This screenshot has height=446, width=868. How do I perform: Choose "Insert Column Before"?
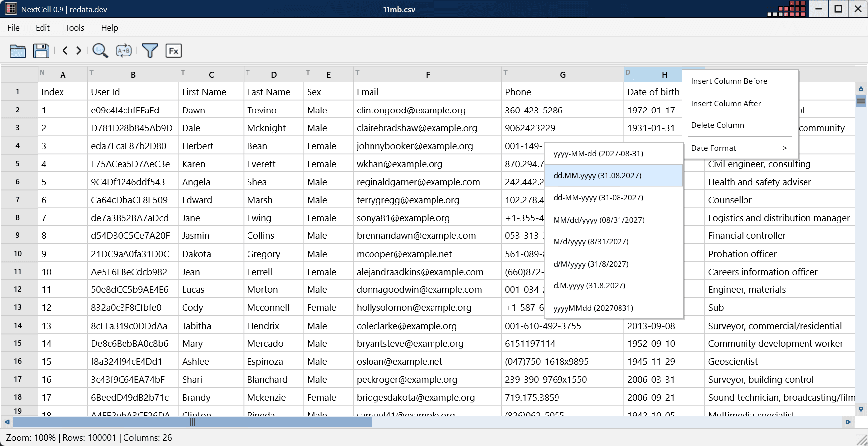click(729, 81)
